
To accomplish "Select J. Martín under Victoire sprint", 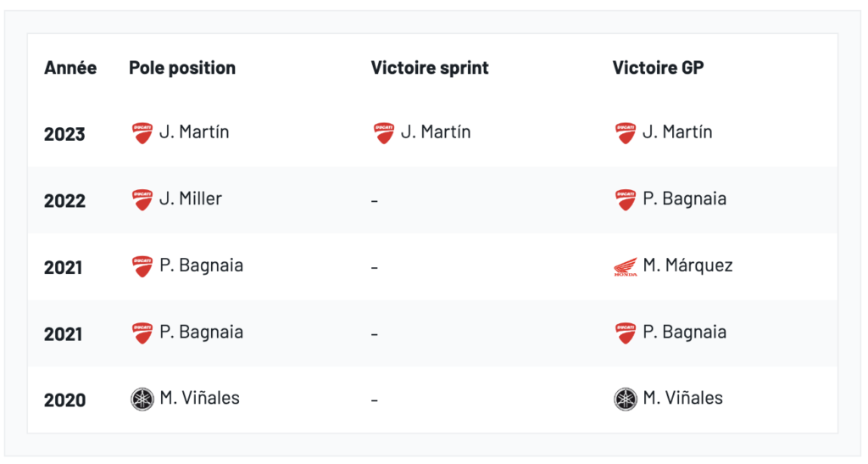I will [436, 132].
